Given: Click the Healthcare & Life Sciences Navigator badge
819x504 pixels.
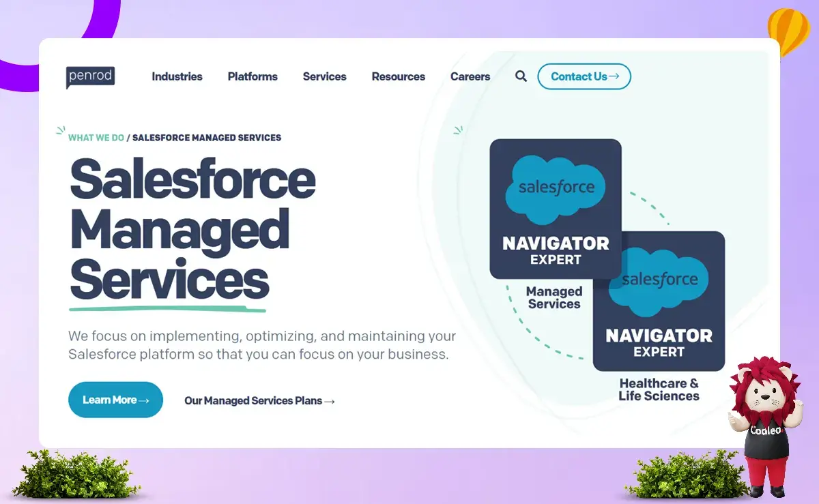Looking at the screenshot, I should 659,301.
